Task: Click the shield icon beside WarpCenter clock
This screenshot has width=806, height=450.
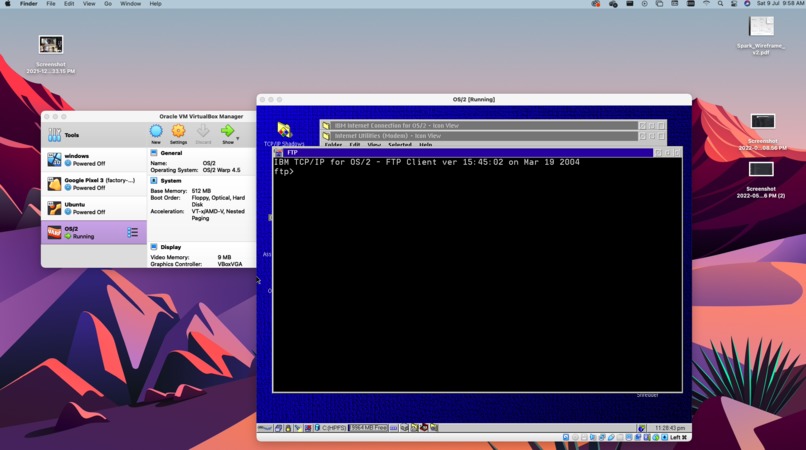Action: [642, 428]
